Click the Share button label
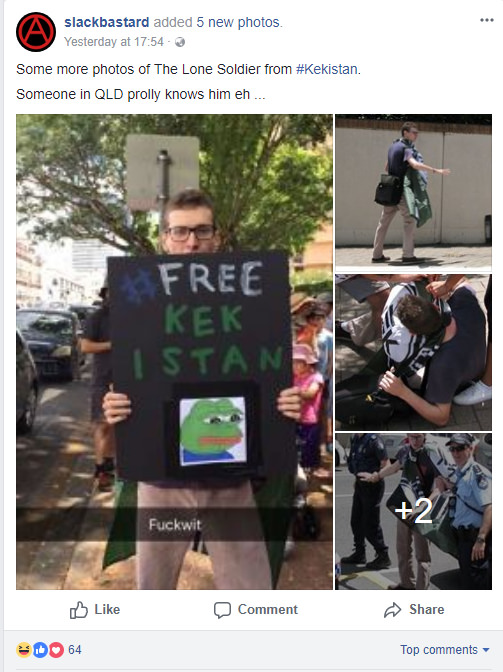The height and width of the screenshot is (672, 503). [x=426, y=609]
